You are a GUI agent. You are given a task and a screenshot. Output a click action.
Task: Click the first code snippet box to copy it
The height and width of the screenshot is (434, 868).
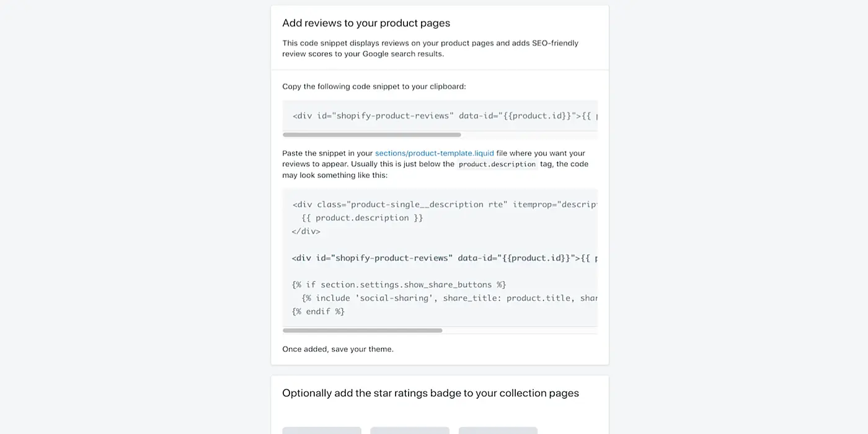(x=440, y=115)
